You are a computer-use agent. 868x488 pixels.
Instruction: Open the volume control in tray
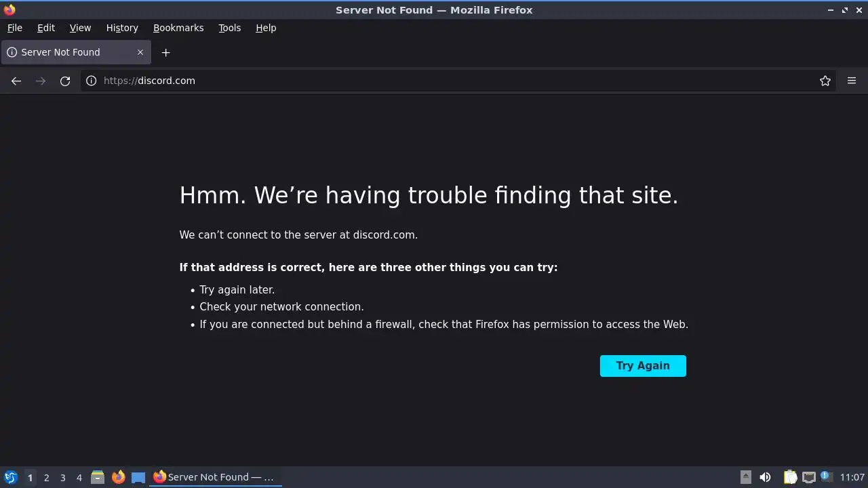765,477
